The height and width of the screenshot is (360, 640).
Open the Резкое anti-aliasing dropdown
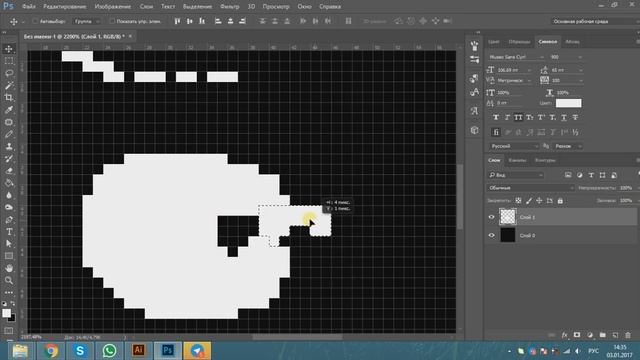[569, 146]
